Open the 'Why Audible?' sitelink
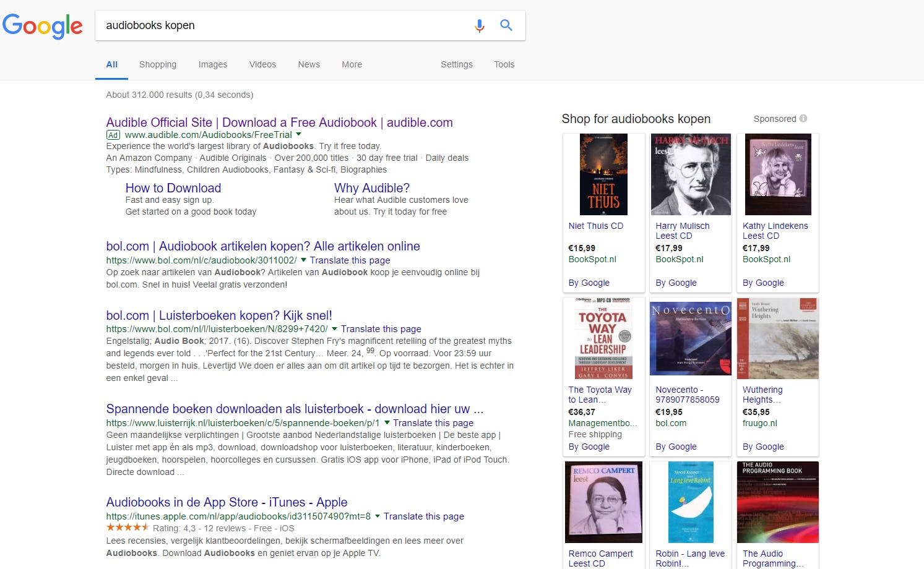Screen dimensions: 924x569 coord(372,188)
